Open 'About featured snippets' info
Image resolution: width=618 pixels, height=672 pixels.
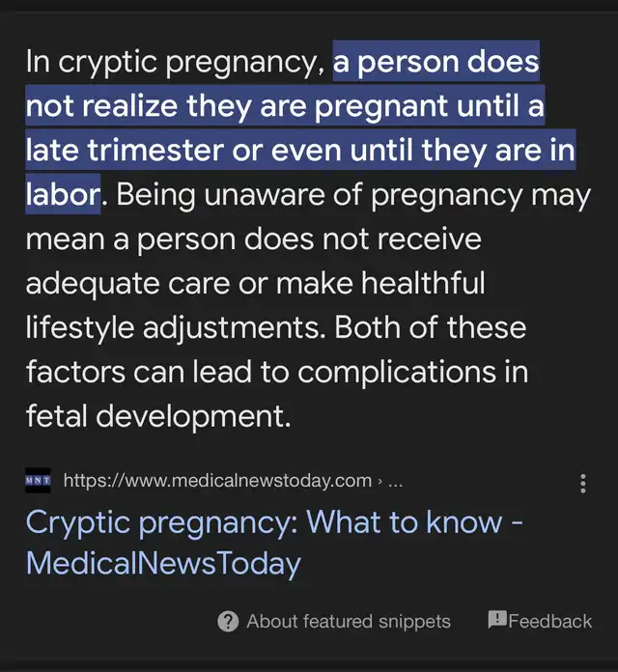click(x=349, y=621)
